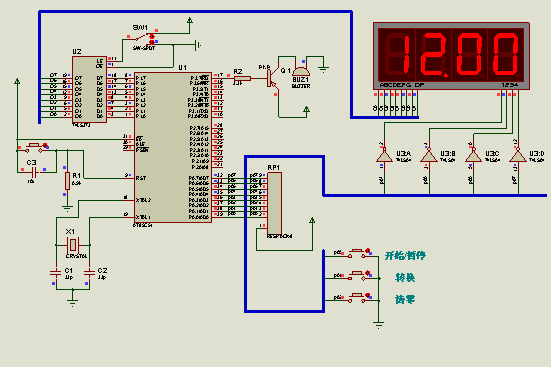This screenshot has height=368, width=552.
Task: Click the power terminal right of RP1
Action: pyautogui.click(x=312, y=221)
